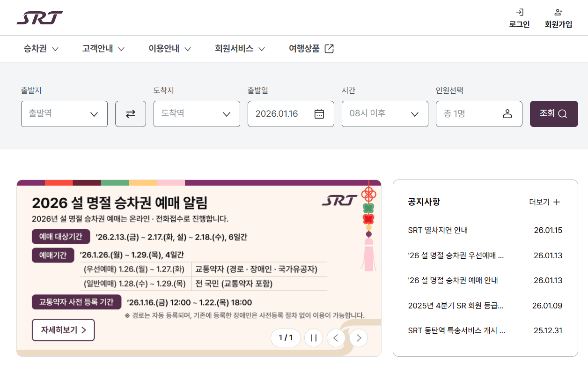
Task: Expand the 승차권 chevron
Action: 55,49
